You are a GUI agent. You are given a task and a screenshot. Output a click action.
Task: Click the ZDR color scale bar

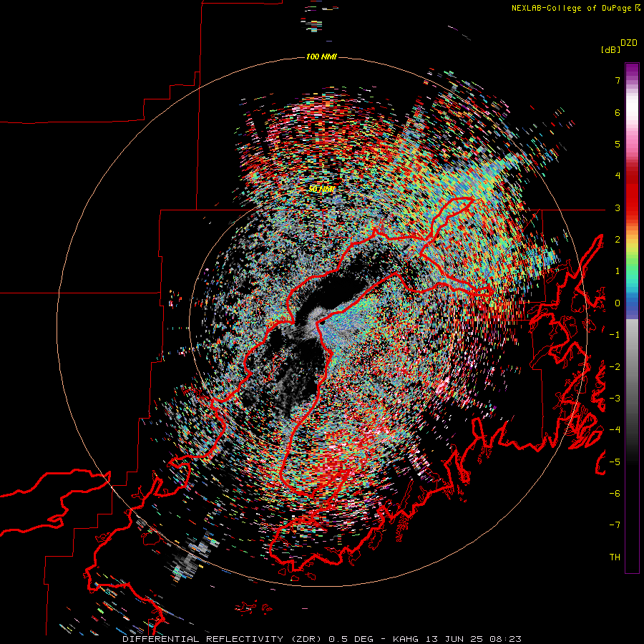pyautogui.click(x=632, y=318)
